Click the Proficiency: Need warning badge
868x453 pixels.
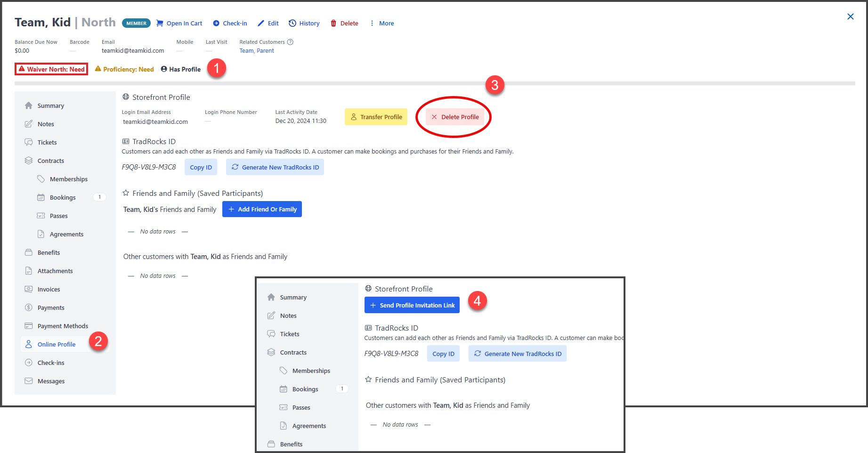(124, 69)
